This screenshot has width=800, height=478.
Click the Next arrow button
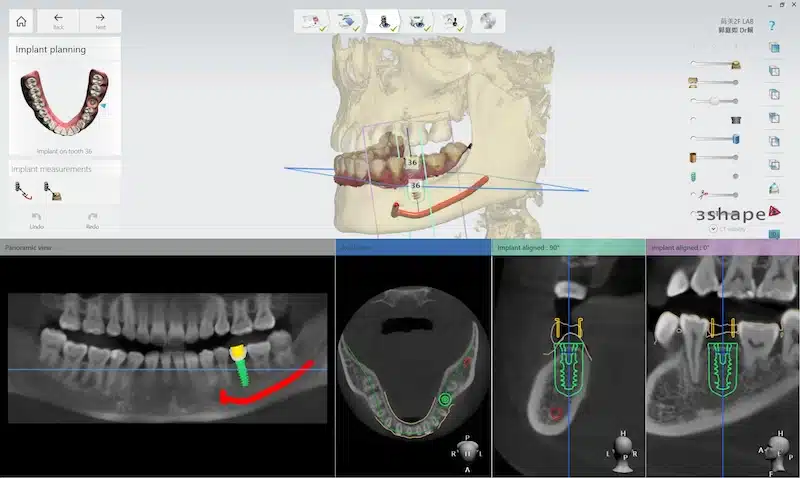[100, 21]
